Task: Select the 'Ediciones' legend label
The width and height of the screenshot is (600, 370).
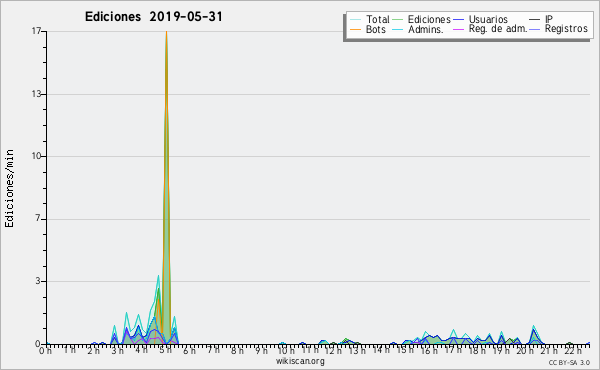Action: (429, 19)
